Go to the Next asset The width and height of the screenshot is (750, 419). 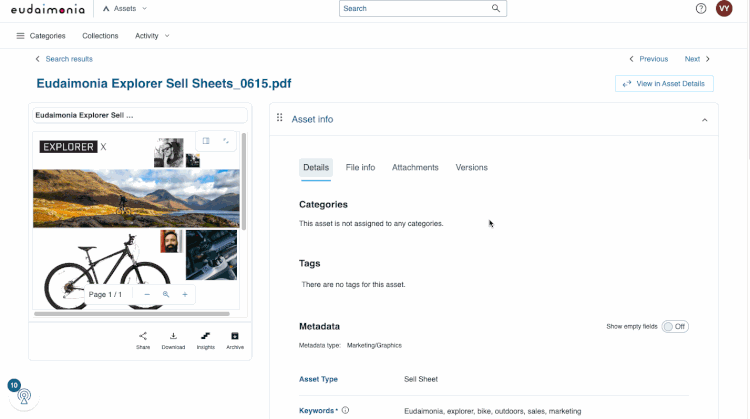(x=697, y=59)
